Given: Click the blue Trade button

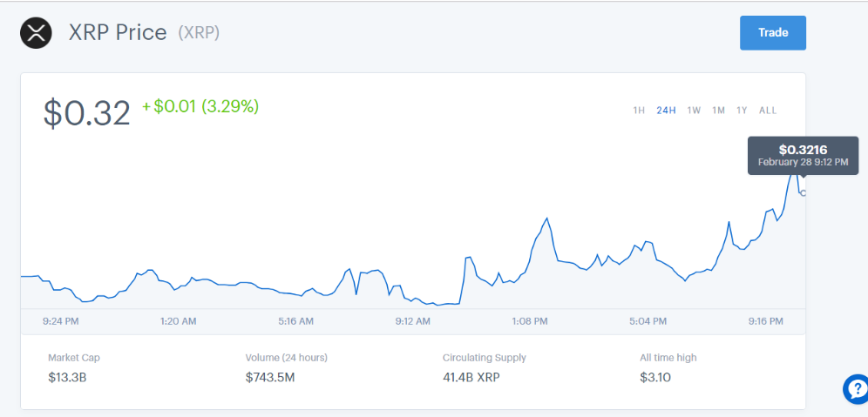Looking at the screenshot, I should click(773, 32).
